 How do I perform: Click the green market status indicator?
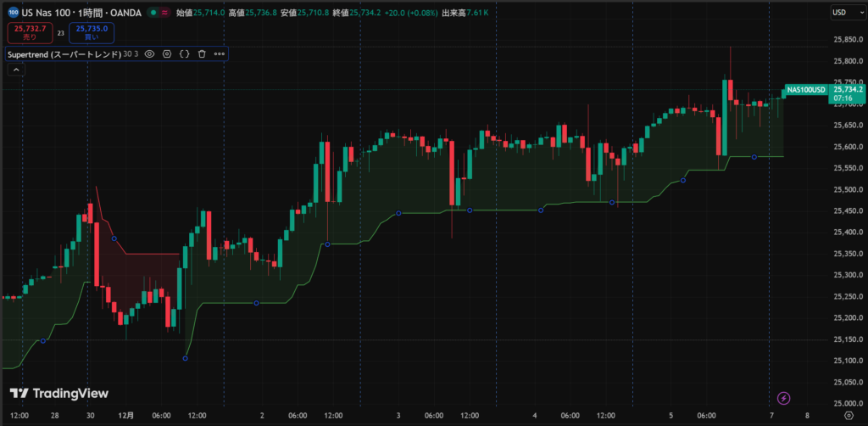click(x=151, y=13)
